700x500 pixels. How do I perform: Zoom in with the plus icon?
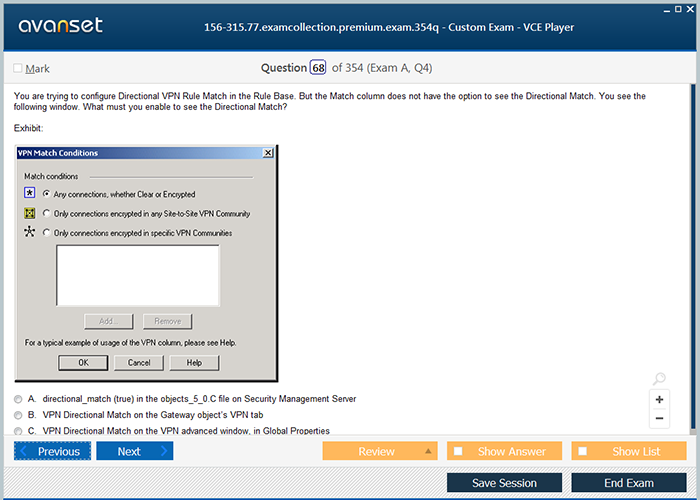659,400
